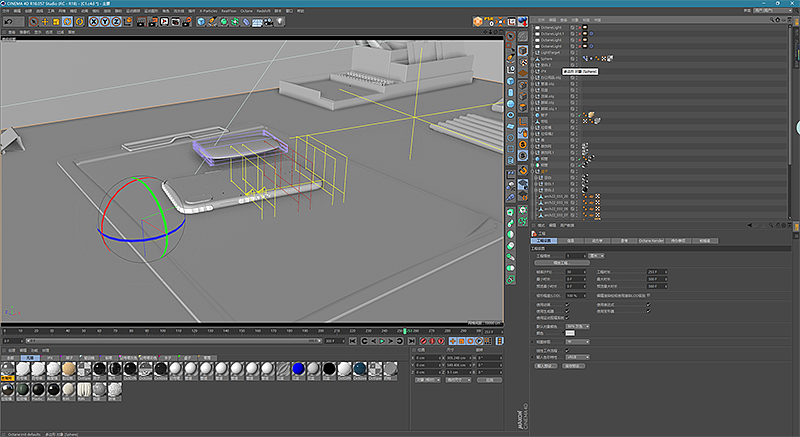Click the Render View clapperboard icon
The image size is (800, 437).
click(x=141, y=21)
